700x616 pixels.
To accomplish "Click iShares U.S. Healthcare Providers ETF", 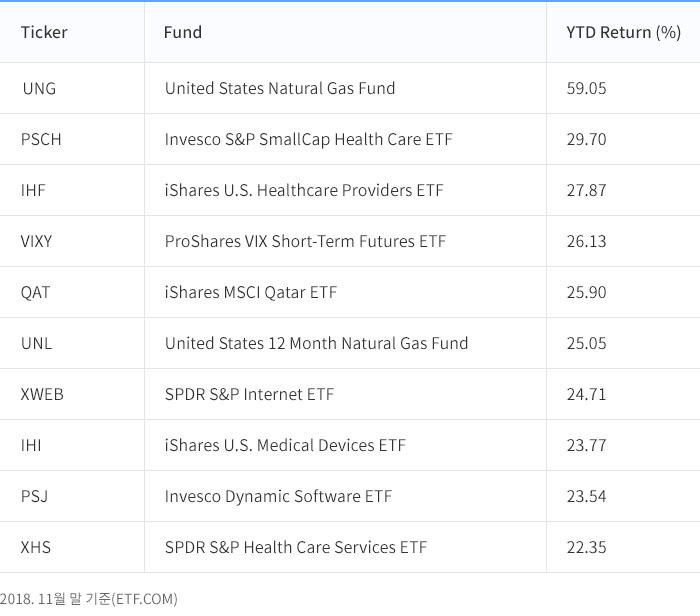I will pos(304,190).
